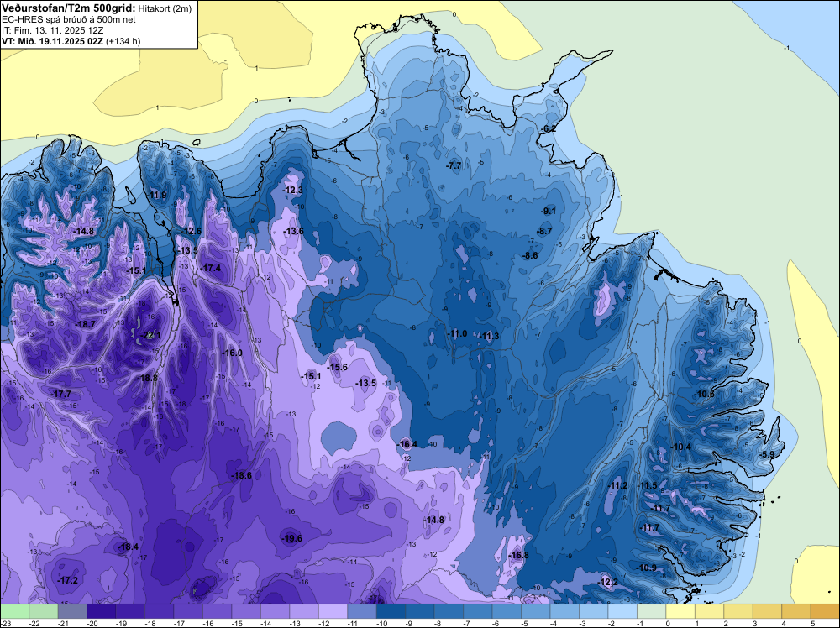Pick the dark blue legend swatch labeled -10
This screenshot has width=840, height=628.
391,611
